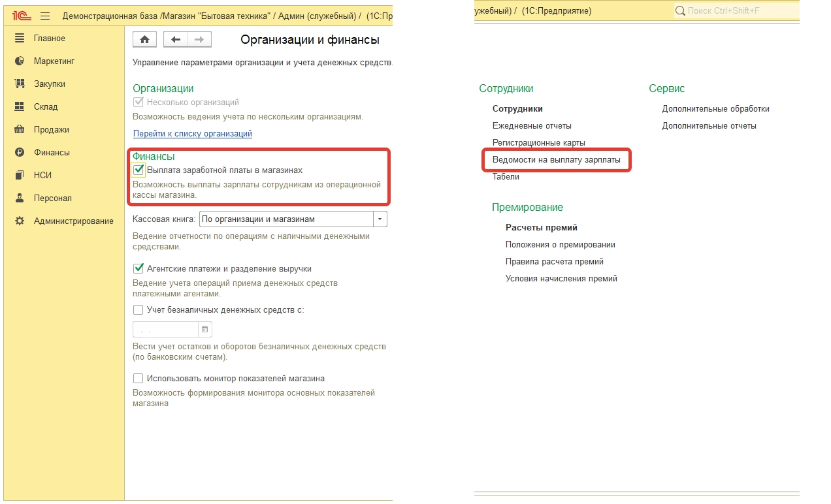
Task: Click the Закупки cart icon
Action: pyautogui.click(x=20, y=84)
